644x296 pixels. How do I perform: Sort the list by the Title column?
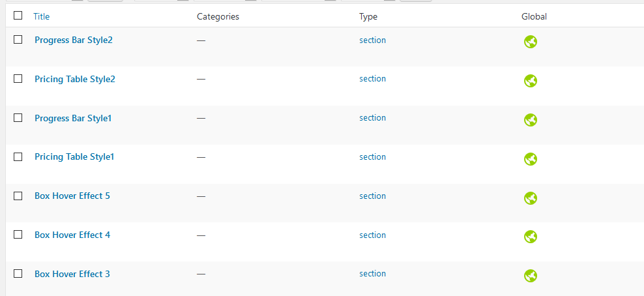[42, 16]
